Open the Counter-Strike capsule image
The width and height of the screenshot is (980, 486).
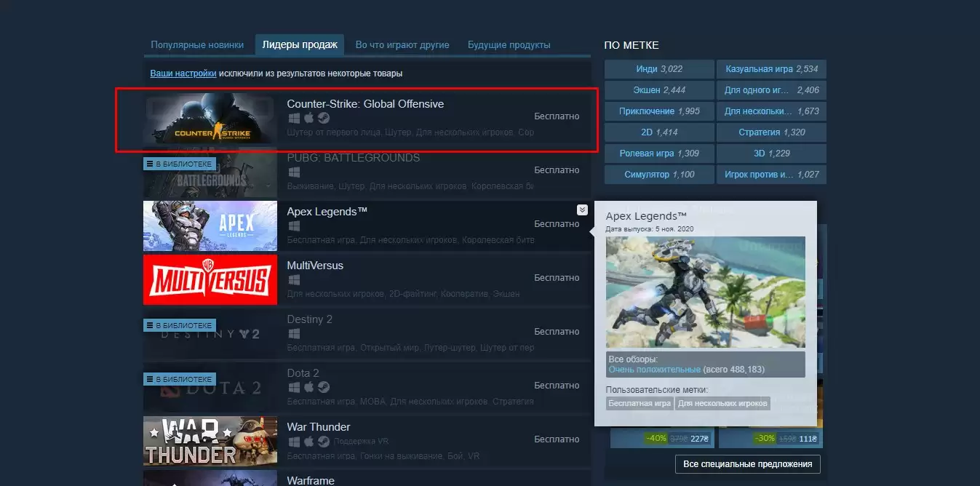[210, 119]
